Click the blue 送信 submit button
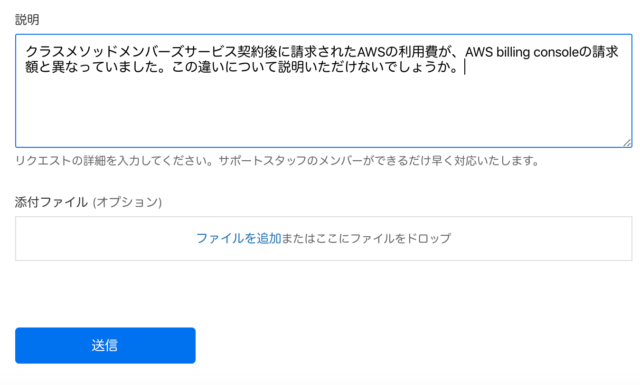This screenshot has height=385, width=640. pos(105,345)
